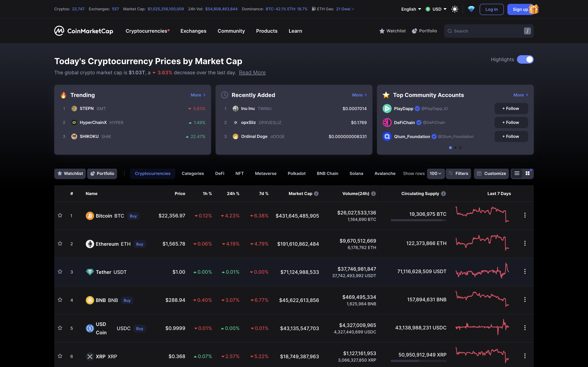Switch to light mode via sun icon
Screen dimensions: 588x367
[455, 9]
